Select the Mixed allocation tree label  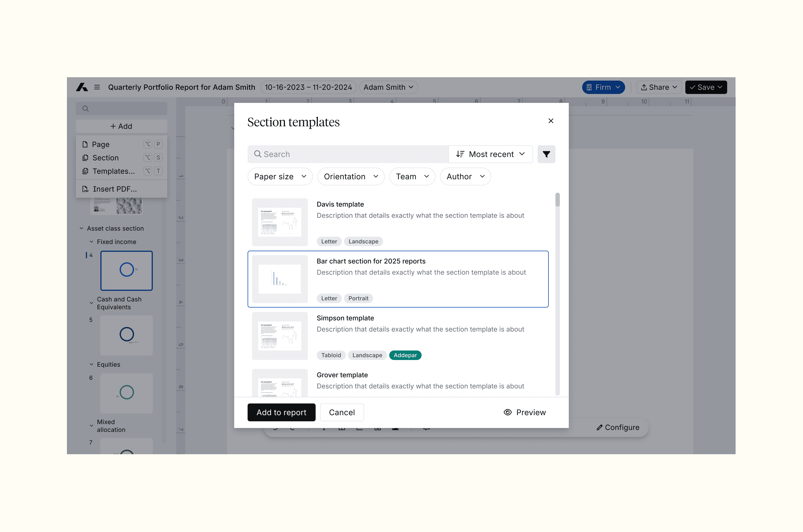click(x=111, y=426)
